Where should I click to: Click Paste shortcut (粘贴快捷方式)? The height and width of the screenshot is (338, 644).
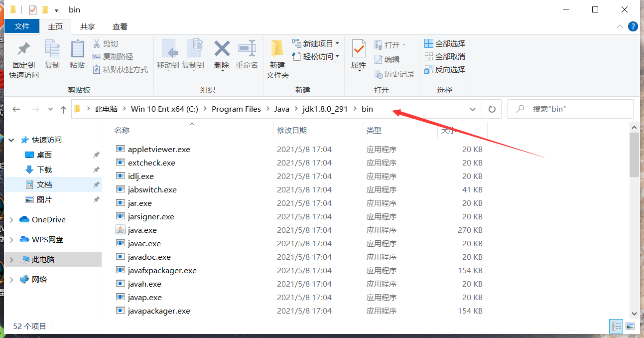(x=121, y=70)
